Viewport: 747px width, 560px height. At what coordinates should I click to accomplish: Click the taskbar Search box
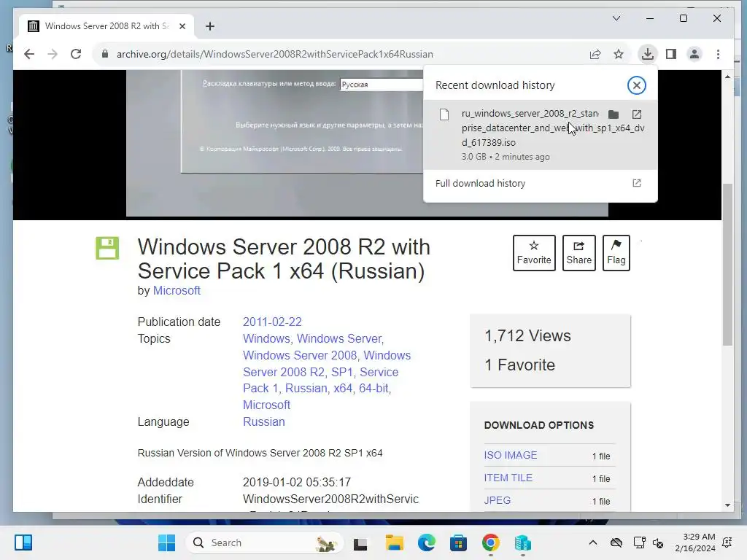tap(264, 542)
